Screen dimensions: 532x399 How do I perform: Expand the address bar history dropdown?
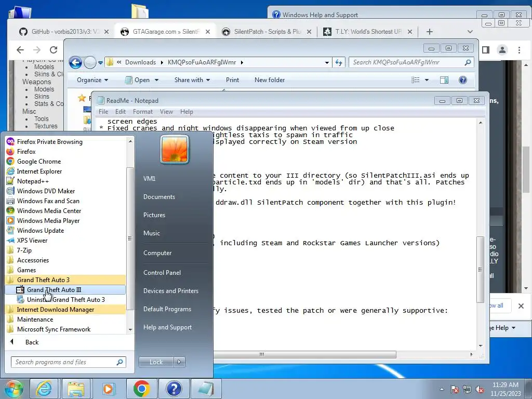click(x=327, y=62)
